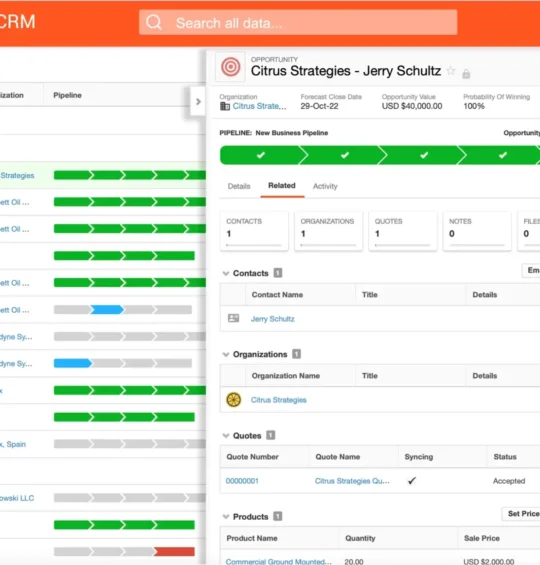Collapse the side panel with arrow
This screenshot has width=540, height=565.
(x=198, y=102)
